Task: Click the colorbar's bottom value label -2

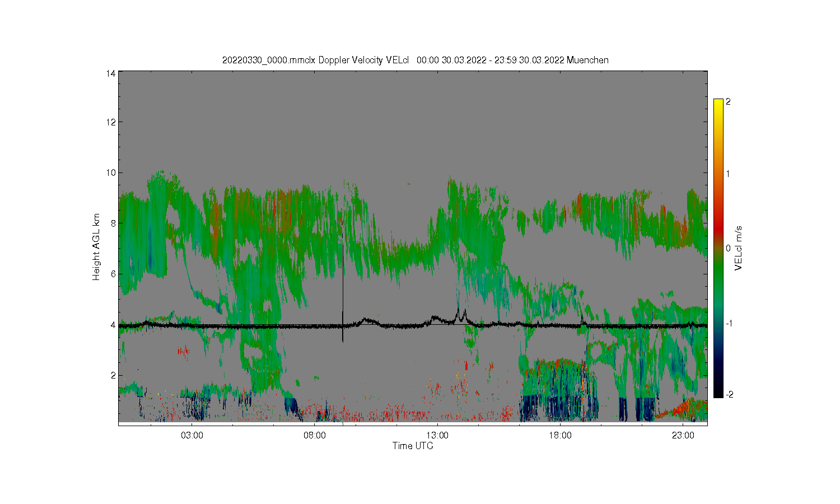Action: 729,394
